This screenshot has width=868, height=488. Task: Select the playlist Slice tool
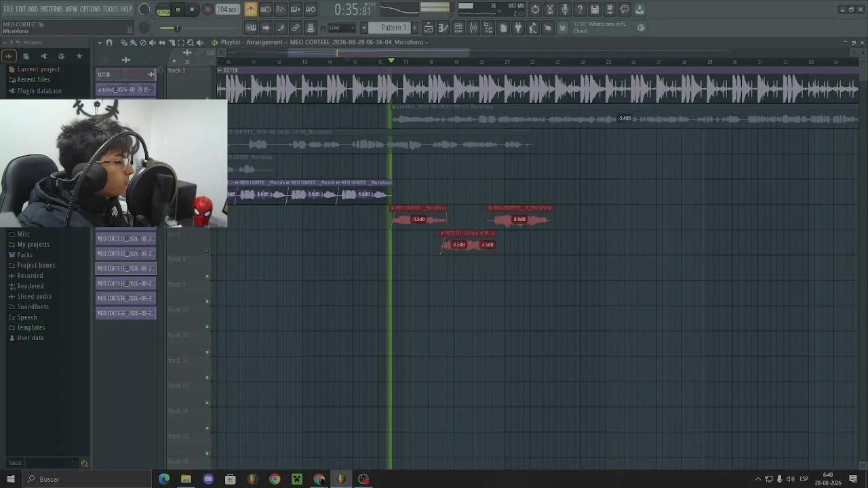pos(172,43)
